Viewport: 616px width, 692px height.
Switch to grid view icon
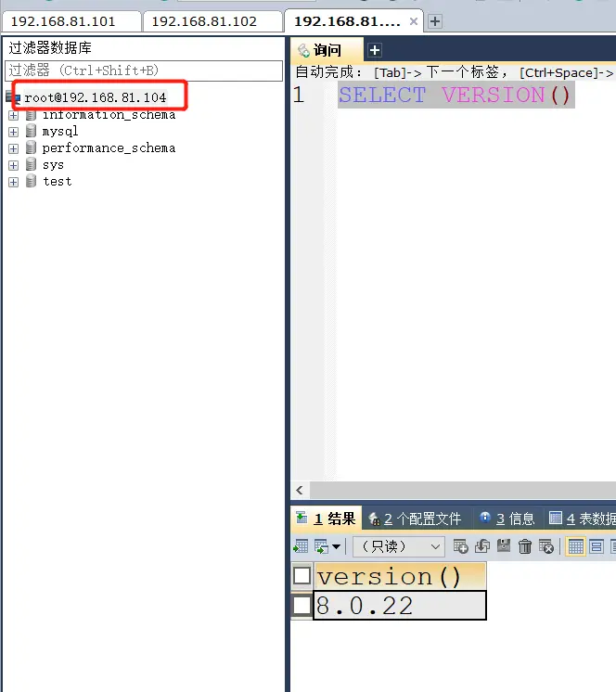click(576, 546)
